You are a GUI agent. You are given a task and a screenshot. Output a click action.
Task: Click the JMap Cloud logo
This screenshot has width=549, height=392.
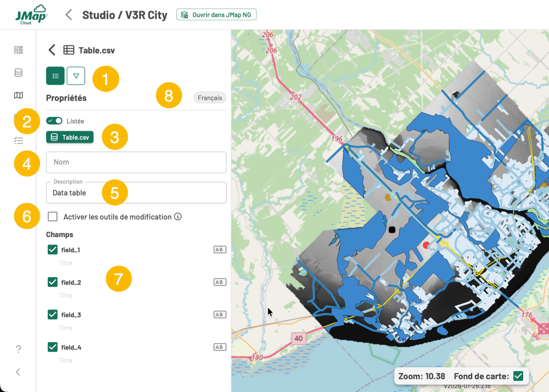(x=31, y=15)
